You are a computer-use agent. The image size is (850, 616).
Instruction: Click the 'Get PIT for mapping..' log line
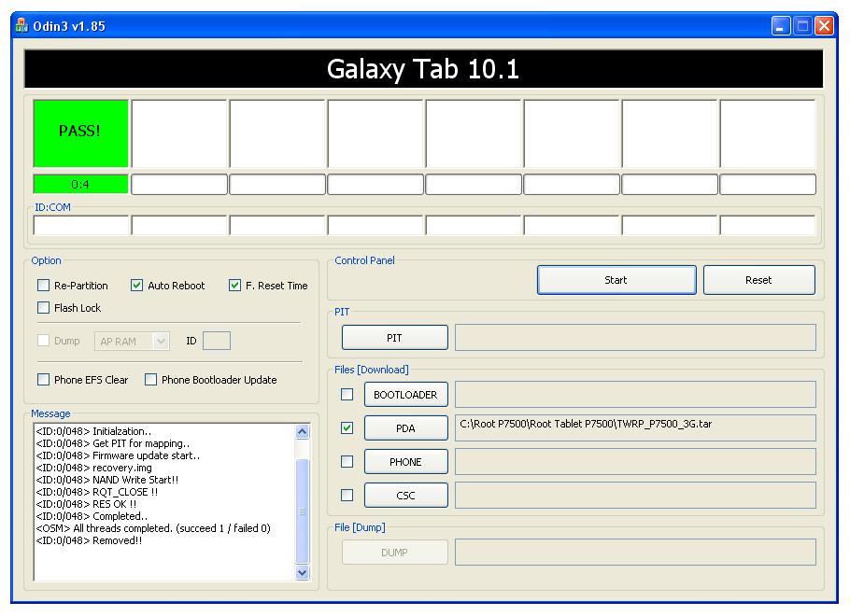pos(113,443)
